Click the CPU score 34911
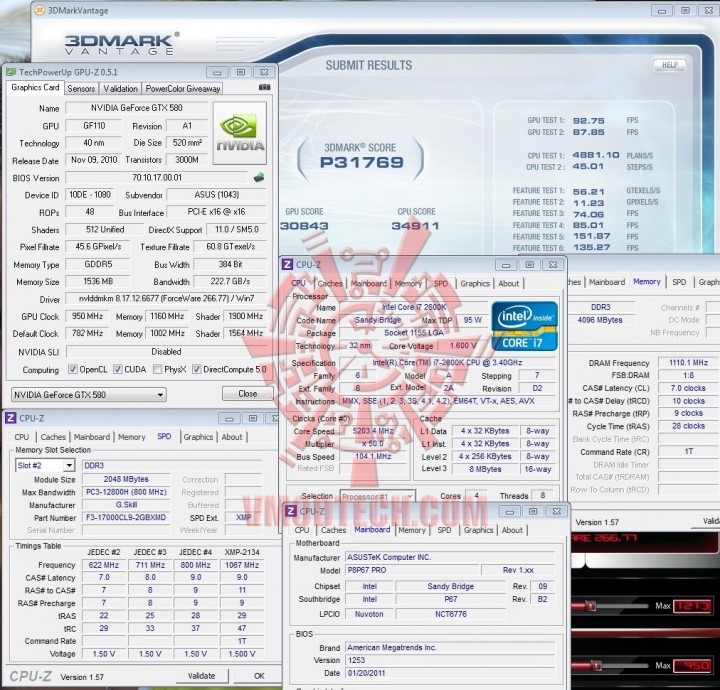Image resolution: width=720 pixels, height=690 pixels. coord(416,226)
